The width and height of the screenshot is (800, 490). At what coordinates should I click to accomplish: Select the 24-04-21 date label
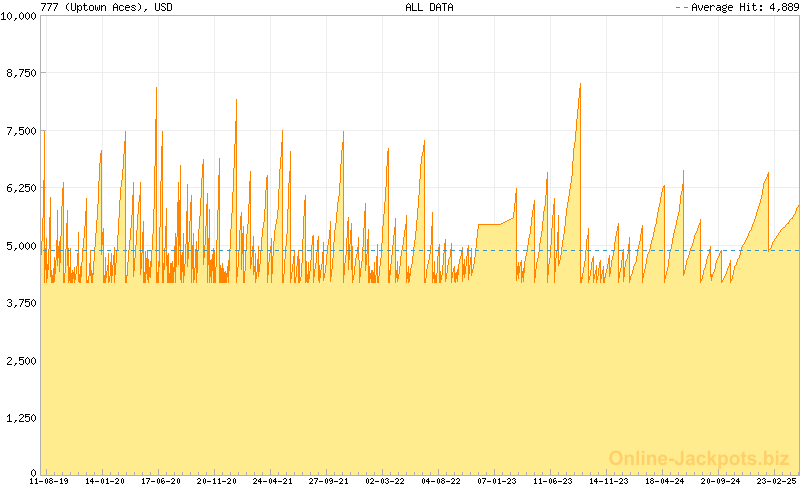273,481
